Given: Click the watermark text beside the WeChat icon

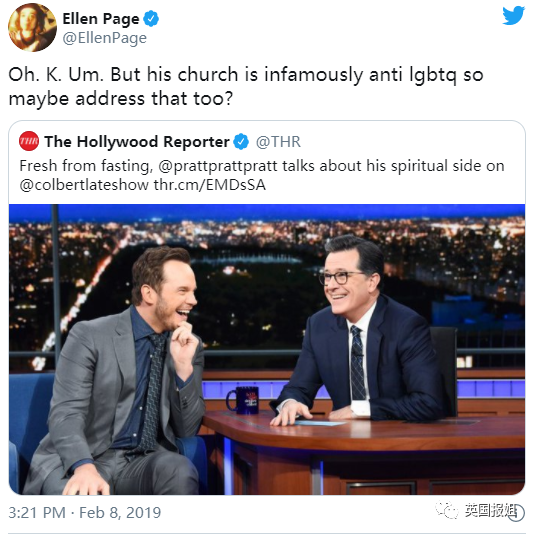Looking at the screenshot, I should point(490,510).
